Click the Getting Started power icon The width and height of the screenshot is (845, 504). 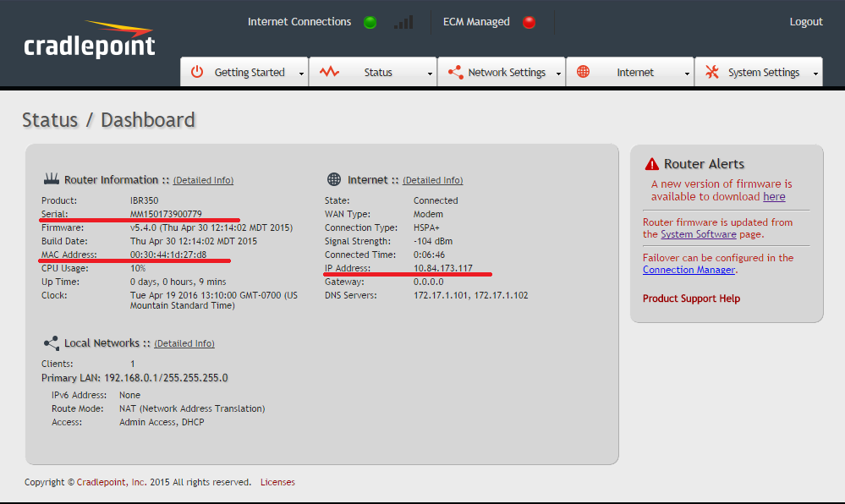point(197,72)
